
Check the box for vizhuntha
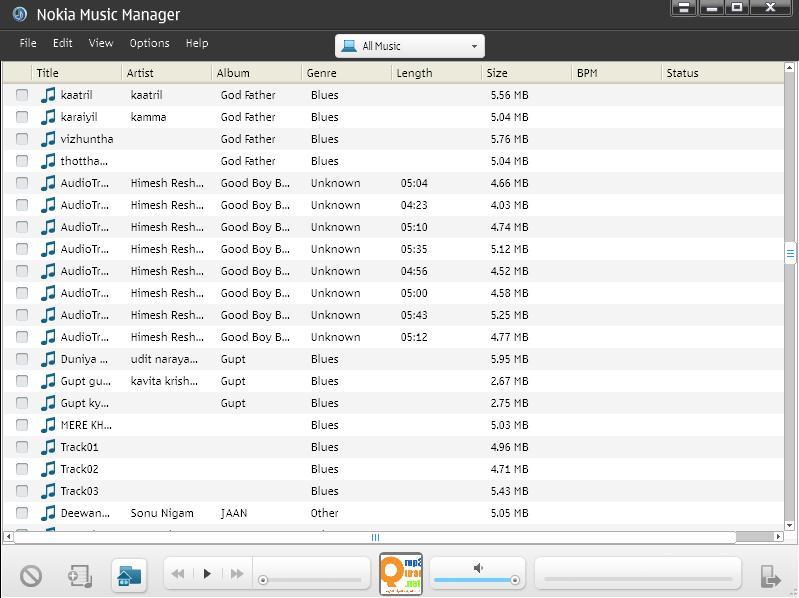[x=22, y=139]
